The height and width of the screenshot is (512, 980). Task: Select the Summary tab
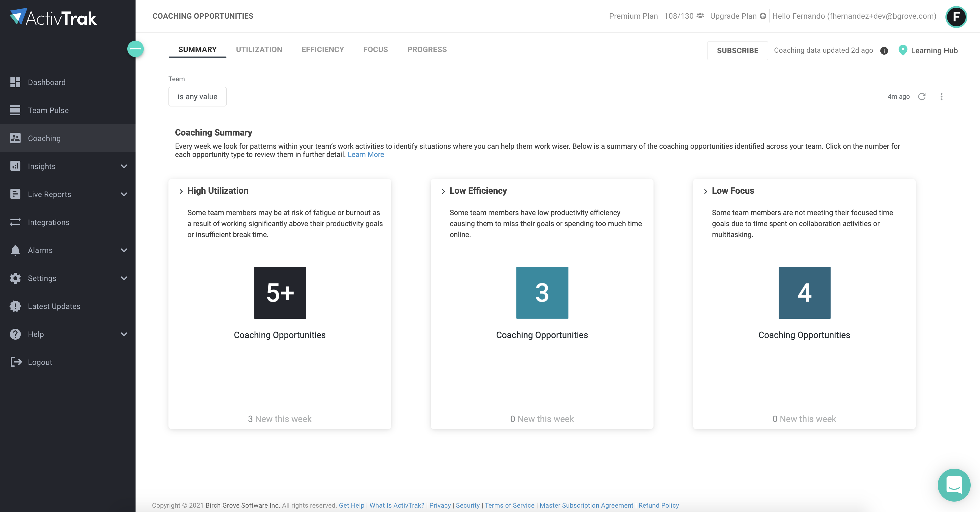point(198,49)
